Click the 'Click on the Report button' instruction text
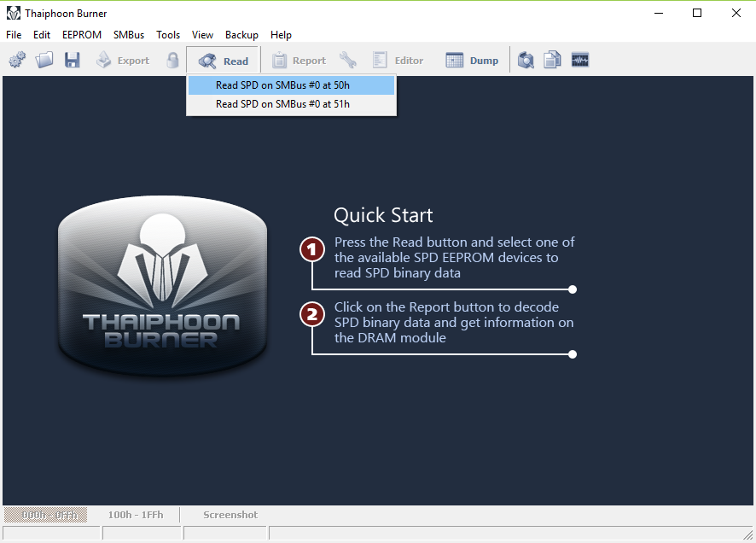 pyautogui.click(x=454, y=323)
